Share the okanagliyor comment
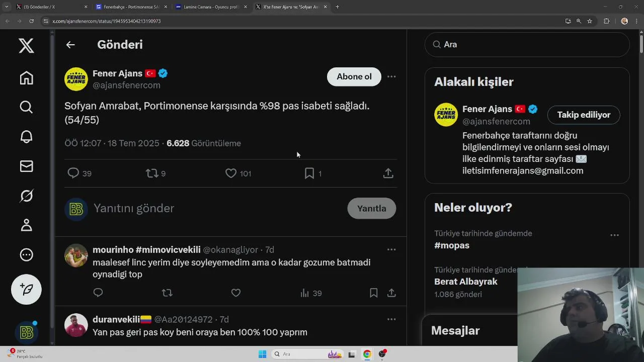Viewport: 644px width, 362px height. click(x=391, y=293)
